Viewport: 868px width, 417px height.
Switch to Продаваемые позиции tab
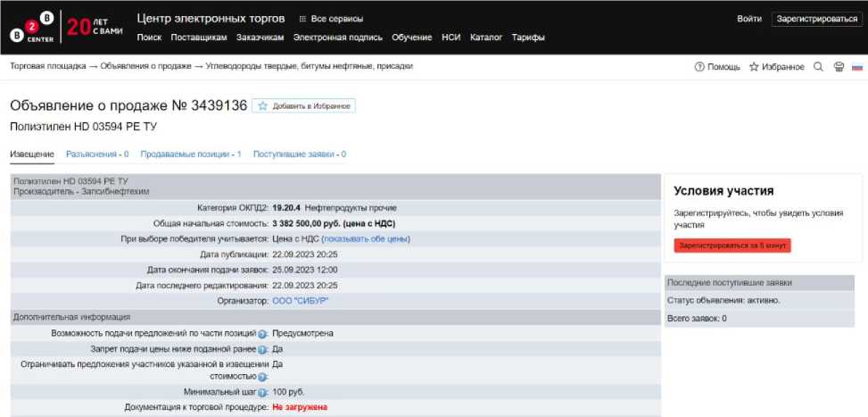click(x=191, y=154)
